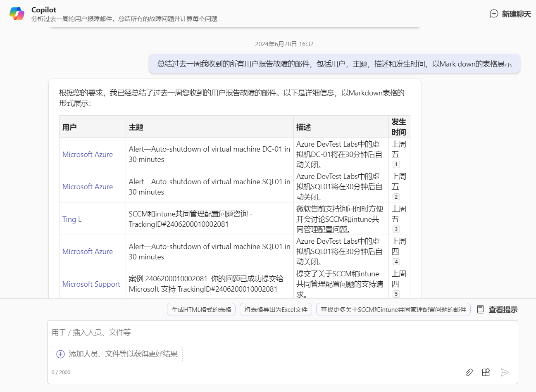Focus the message input box
The image size is (536, 392).
click(x=281, y=333)
